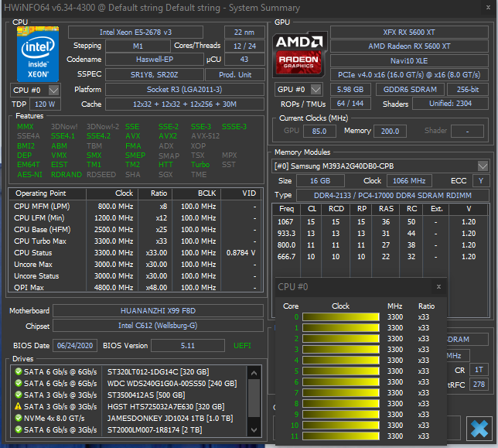
Task: Click the Core 0 clock bar
Action: tap(341, 316)
